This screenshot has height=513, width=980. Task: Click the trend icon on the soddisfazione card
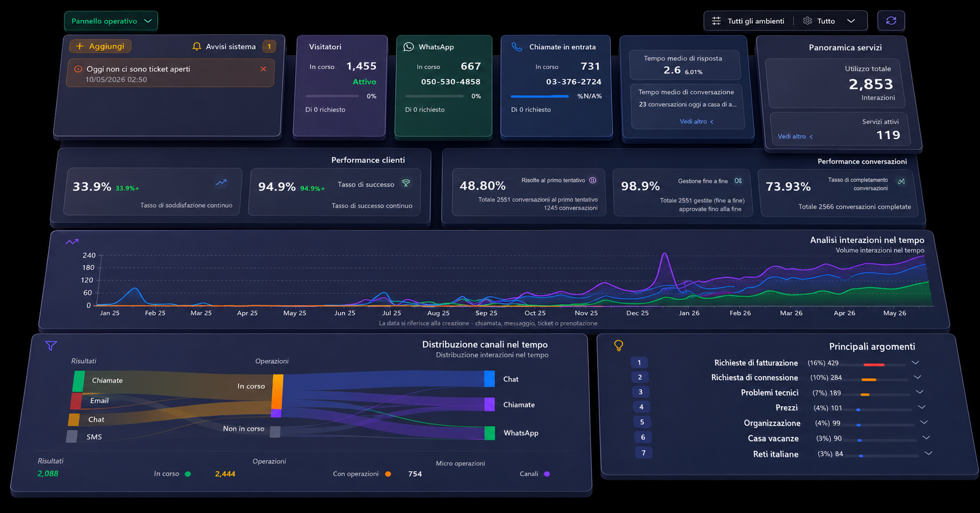pyautogui.click(x=221, y=183)
